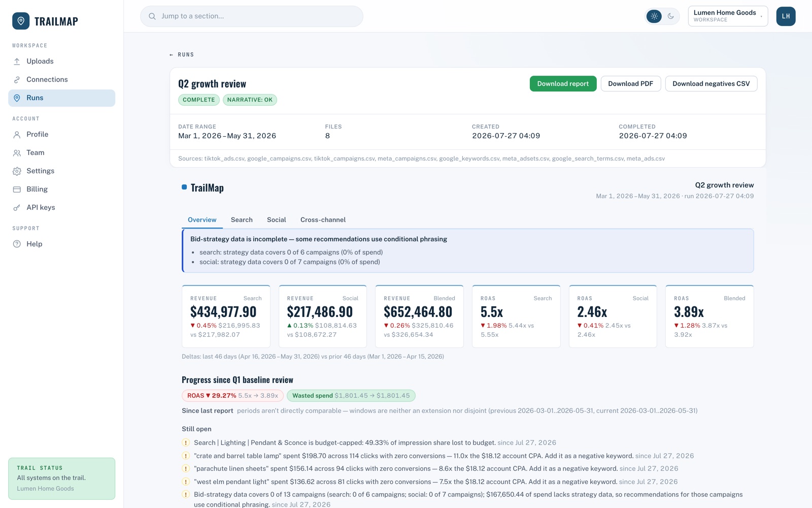Click the Settings gear icon
812x508 pixels.
tap(17, 171)
